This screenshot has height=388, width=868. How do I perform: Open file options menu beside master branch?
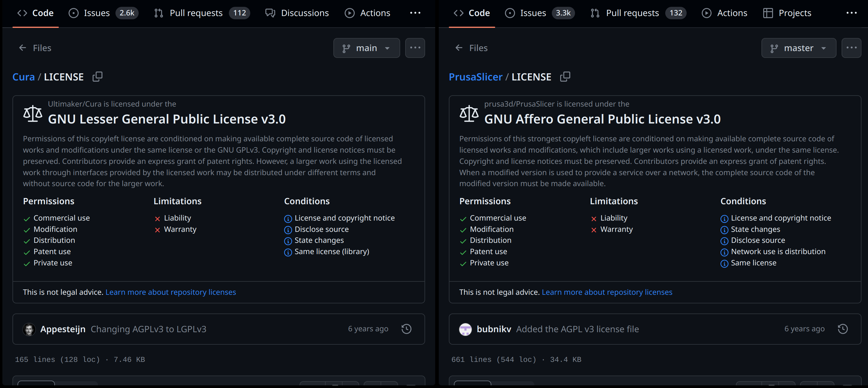(x=851, y=48)
